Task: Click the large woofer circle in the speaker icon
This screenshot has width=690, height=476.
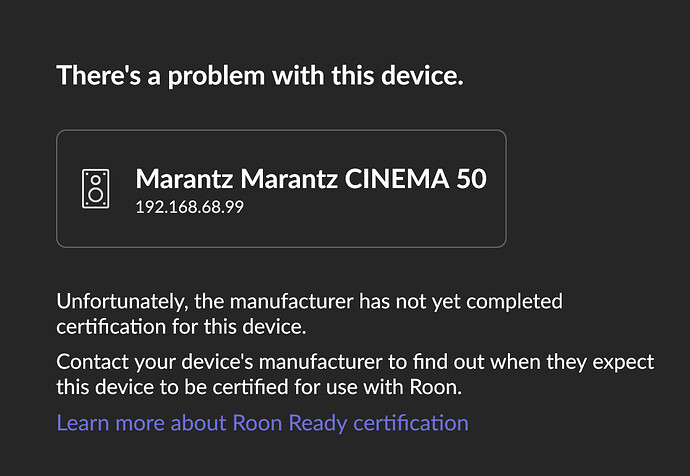Action: click(95, 194)
